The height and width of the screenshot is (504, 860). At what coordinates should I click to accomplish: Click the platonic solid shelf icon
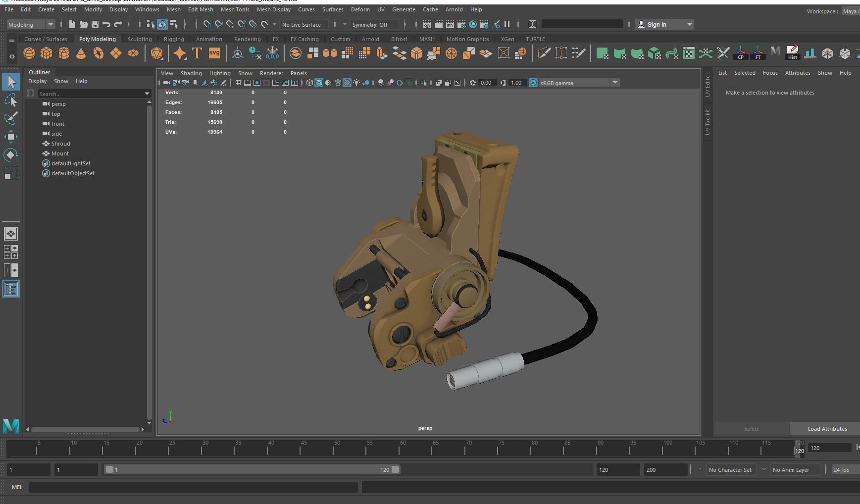156,53
